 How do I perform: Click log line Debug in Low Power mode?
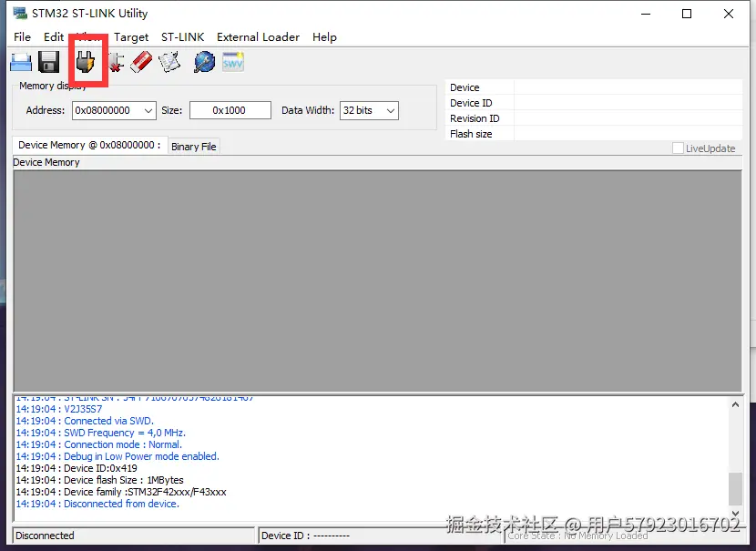(x=117, y=456)
